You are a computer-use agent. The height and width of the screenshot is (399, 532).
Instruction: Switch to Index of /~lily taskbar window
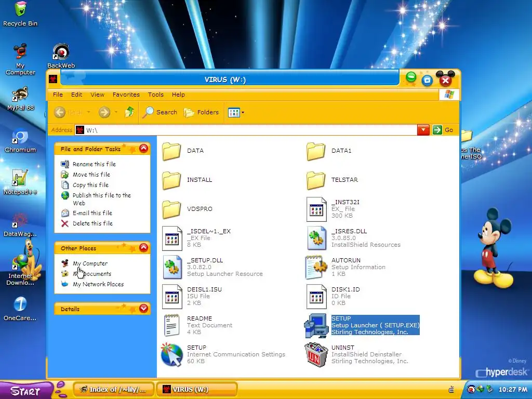[114, 390]
